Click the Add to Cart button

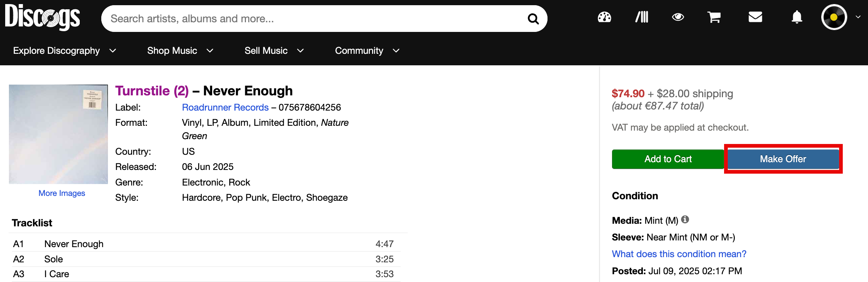pyautogui.click(x=668, y=159)
